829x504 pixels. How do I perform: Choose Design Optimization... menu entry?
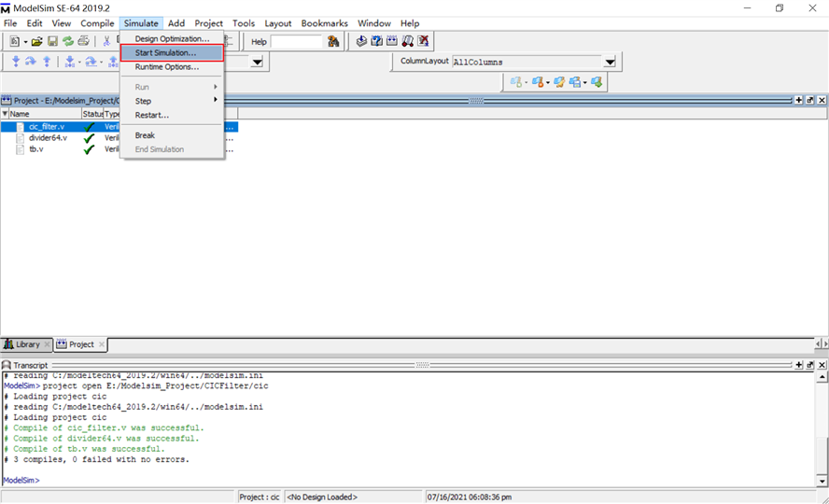172,38
